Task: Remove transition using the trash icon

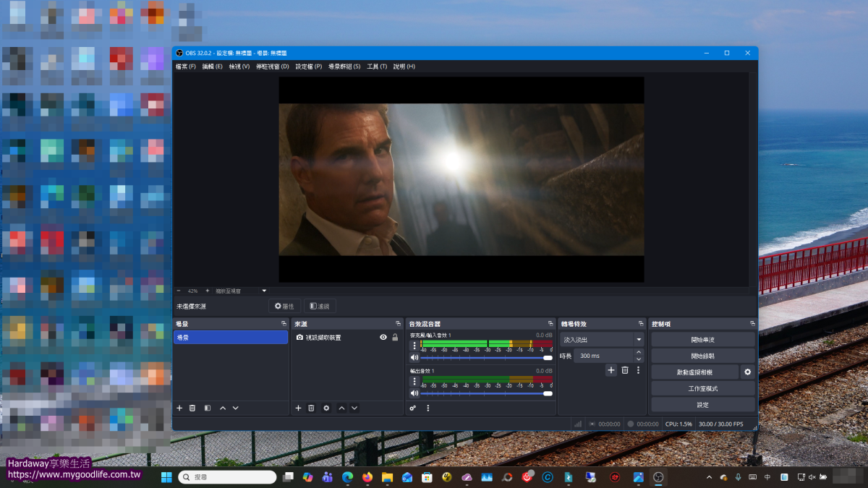Action: click(x=625, y=370)
